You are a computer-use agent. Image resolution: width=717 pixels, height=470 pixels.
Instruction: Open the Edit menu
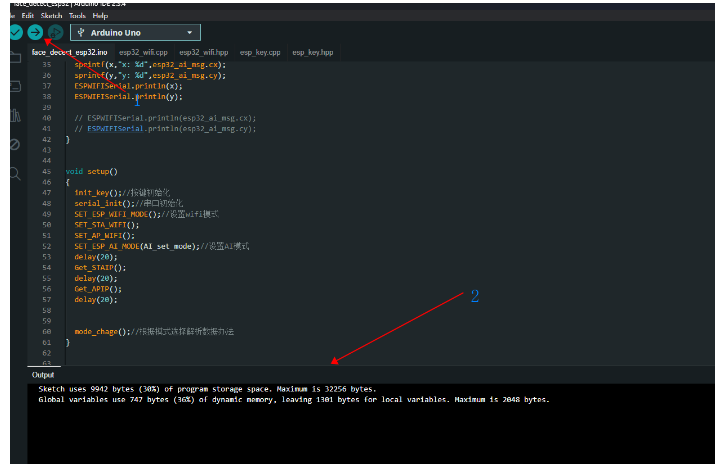[27, 16]
